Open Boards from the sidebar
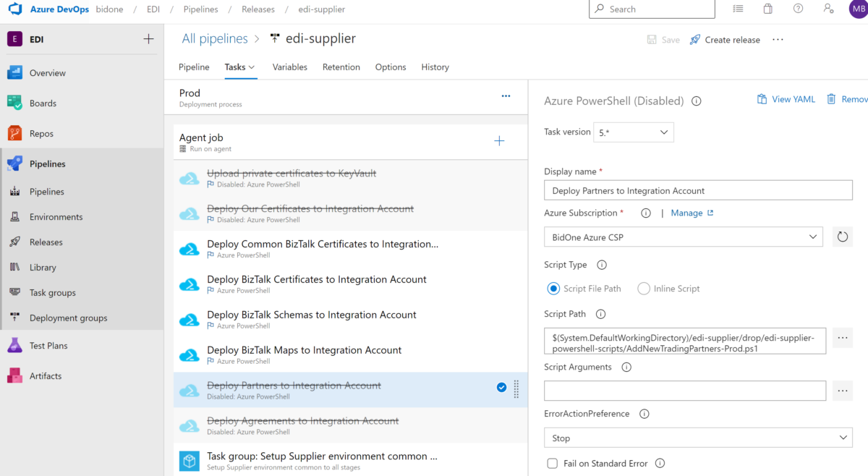 click(44, 103)
